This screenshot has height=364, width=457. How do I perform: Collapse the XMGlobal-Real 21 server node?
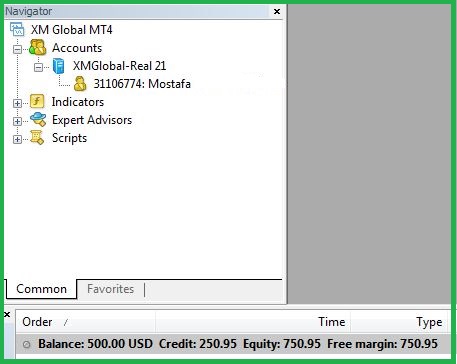point(38,67)
